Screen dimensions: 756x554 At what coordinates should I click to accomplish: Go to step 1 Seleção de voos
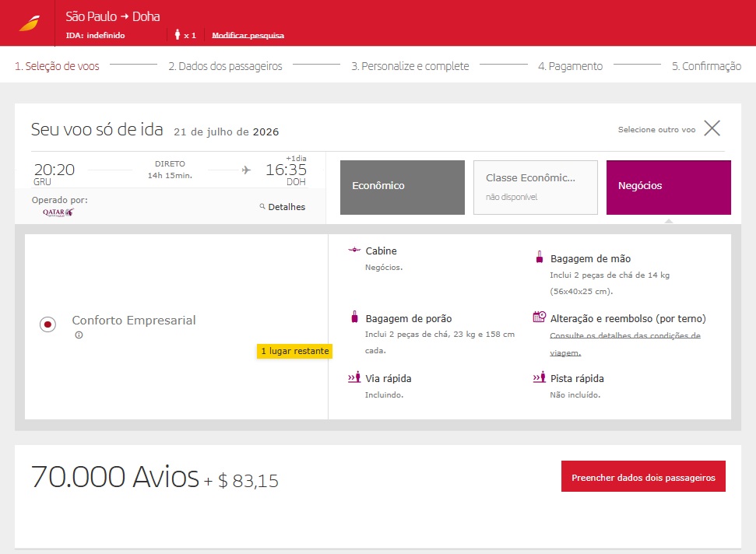point(58,66)
